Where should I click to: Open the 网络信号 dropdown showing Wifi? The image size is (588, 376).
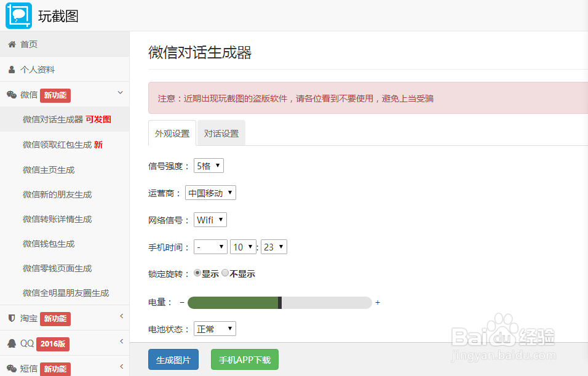click(210, 219)
